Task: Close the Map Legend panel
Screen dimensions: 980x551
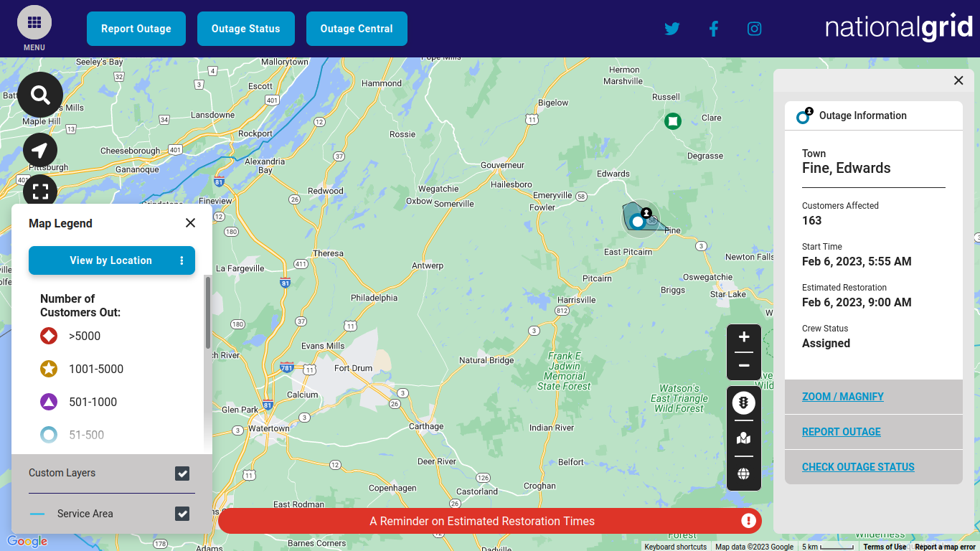Action: [190, 223]
